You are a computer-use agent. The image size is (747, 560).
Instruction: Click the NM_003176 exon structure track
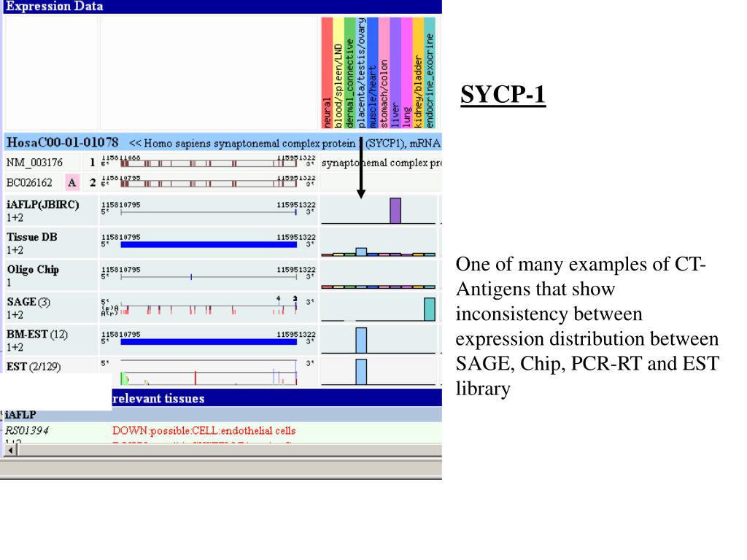tap(209, 163)
